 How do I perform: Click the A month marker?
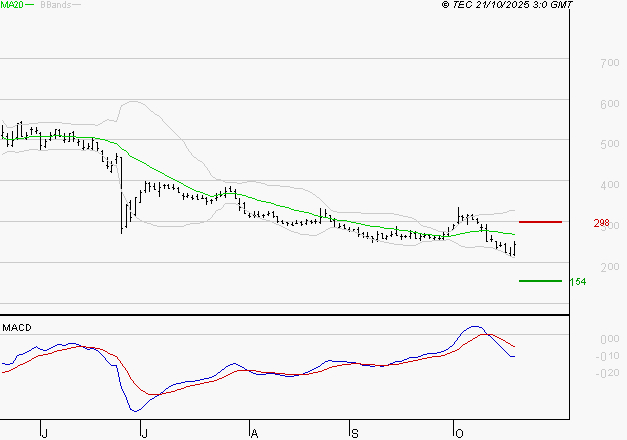click(254, 434)
